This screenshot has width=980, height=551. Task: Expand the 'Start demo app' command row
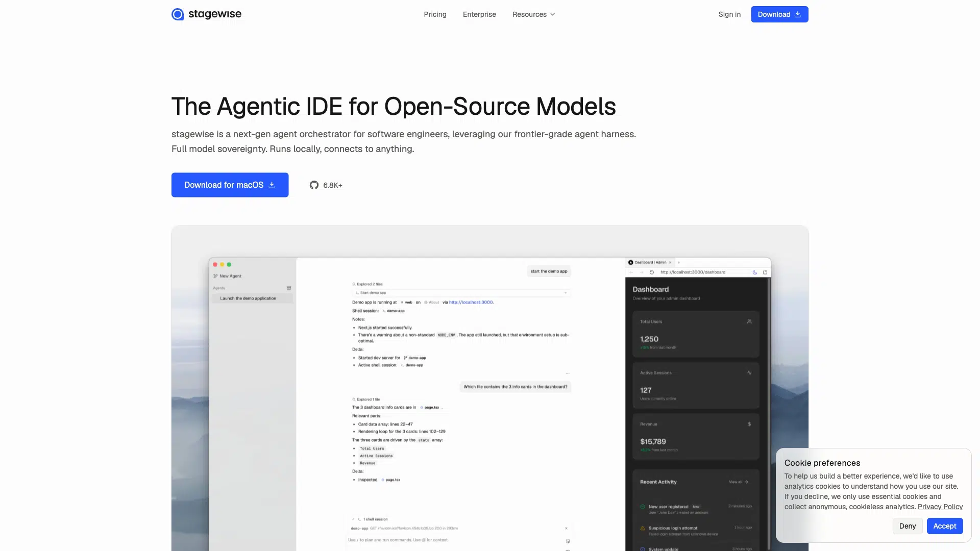click(460, 293)
